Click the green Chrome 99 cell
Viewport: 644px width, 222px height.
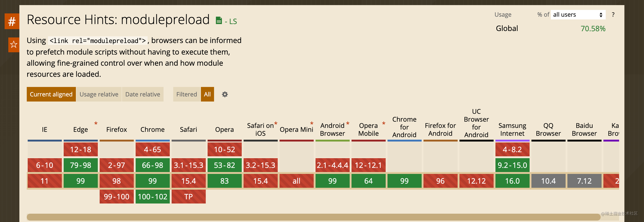tap(152, 181)
